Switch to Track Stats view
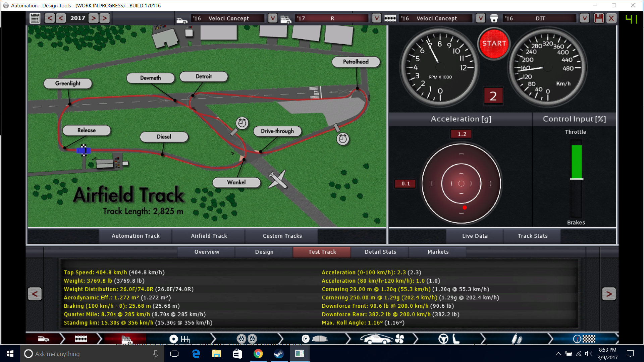 click(532, 236)
